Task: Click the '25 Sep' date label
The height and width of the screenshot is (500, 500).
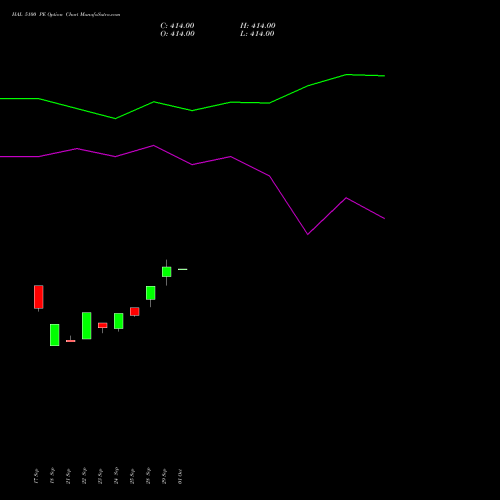Action: click(132, 476)
